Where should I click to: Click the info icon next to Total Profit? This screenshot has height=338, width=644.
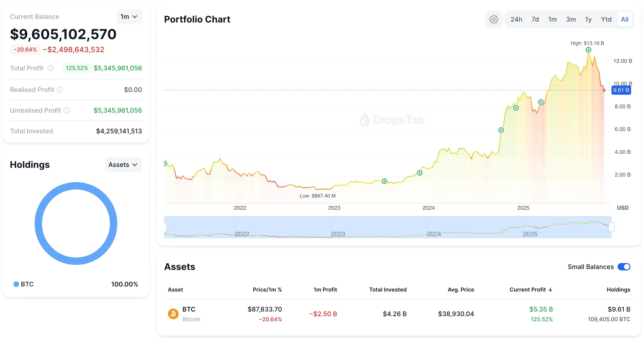click(x=51, y=68)
